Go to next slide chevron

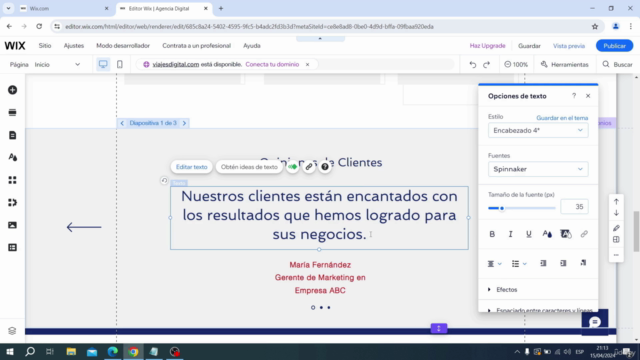pyautogui.click(x=184, y=123)
